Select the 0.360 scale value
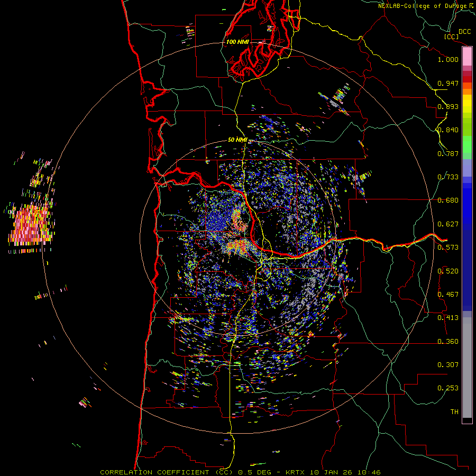The width and height of the screenshot is (476, 476). 448,342
